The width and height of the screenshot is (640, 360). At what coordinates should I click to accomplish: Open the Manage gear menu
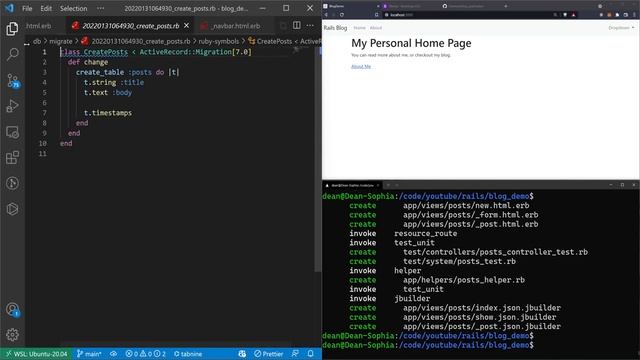tap(12, 335)
